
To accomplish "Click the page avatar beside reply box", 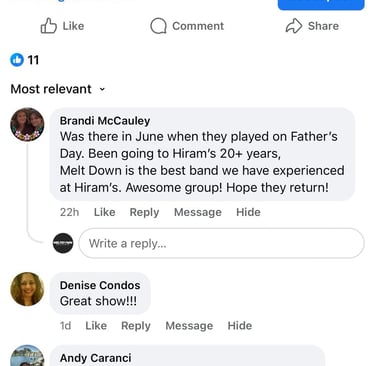I will (63, 243).
